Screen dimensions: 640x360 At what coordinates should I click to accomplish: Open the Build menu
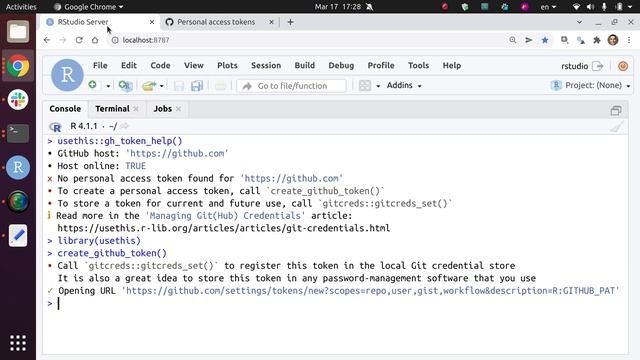(304, 65)
